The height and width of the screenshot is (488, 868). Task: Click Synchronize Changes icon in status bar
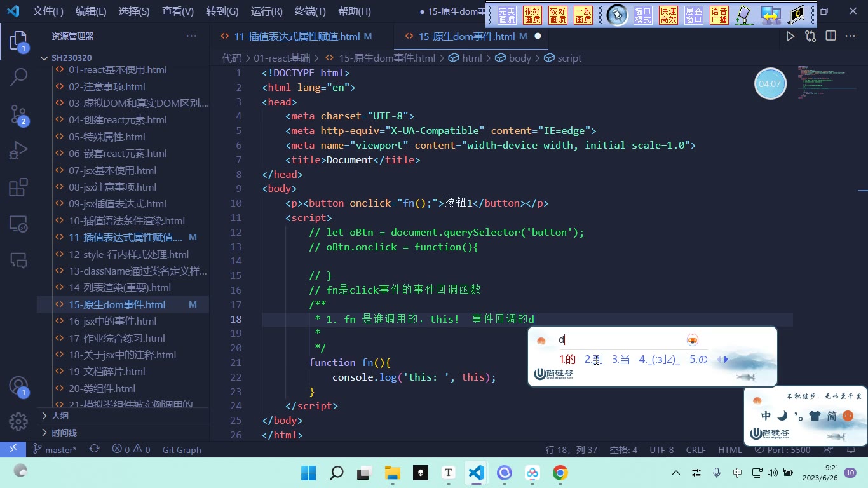(94, 449)
